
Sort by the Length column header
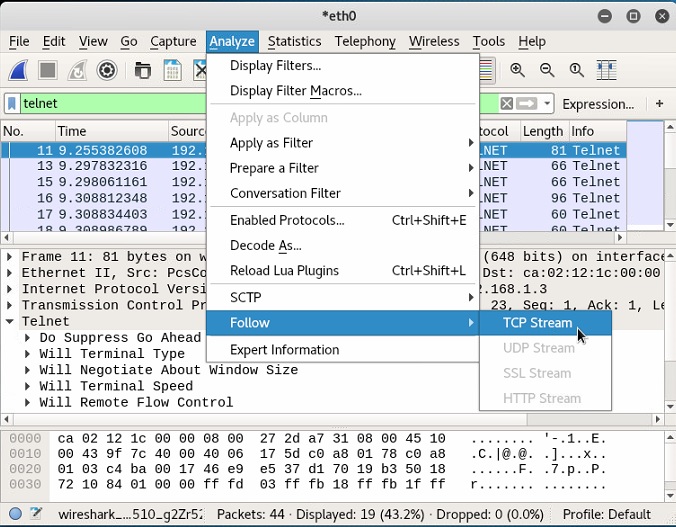[x=543, y=131]
